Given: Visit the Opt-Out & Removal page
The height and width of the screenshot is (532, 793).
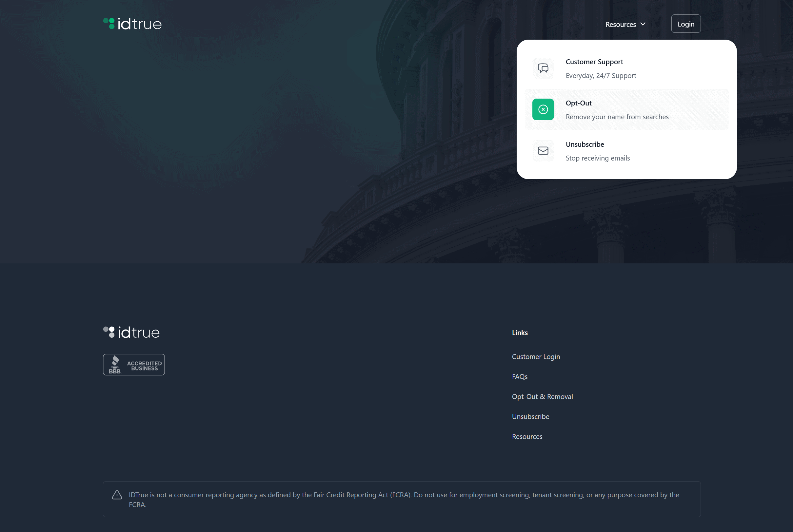Looking at the screenshot, I should coord(542,396).
